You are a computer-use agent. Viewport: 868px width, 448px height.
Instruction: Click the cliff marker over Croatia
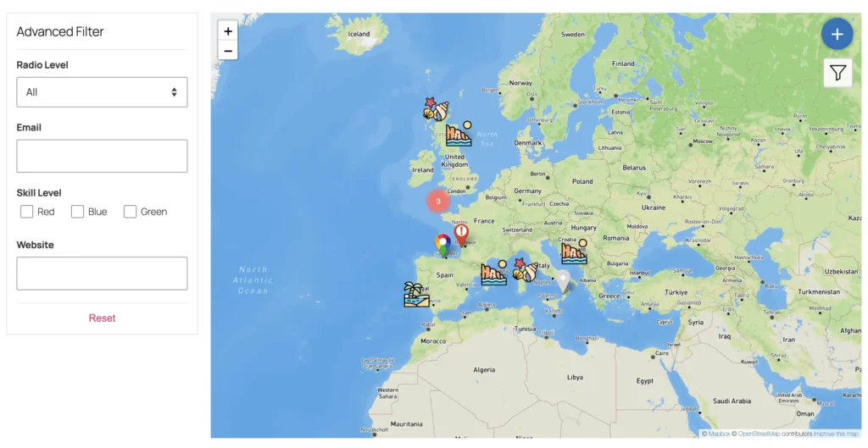pos(574,252)
